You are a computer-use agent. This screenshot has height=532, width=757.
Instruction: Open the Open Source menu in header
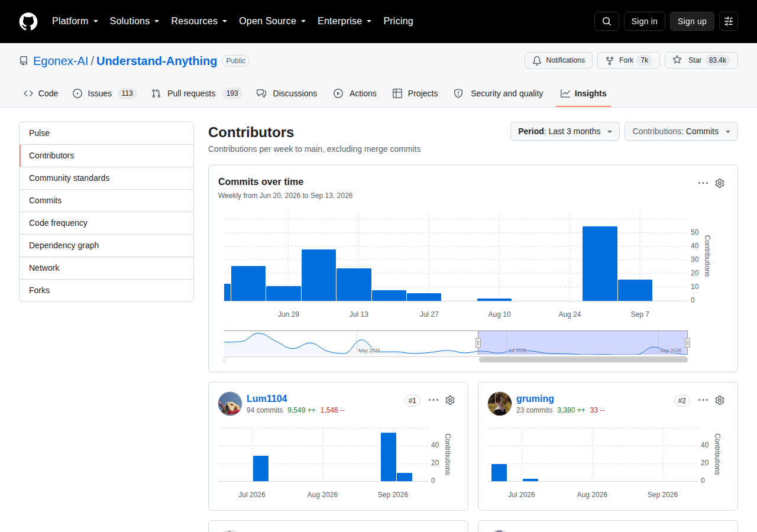[x=273, y=21]
